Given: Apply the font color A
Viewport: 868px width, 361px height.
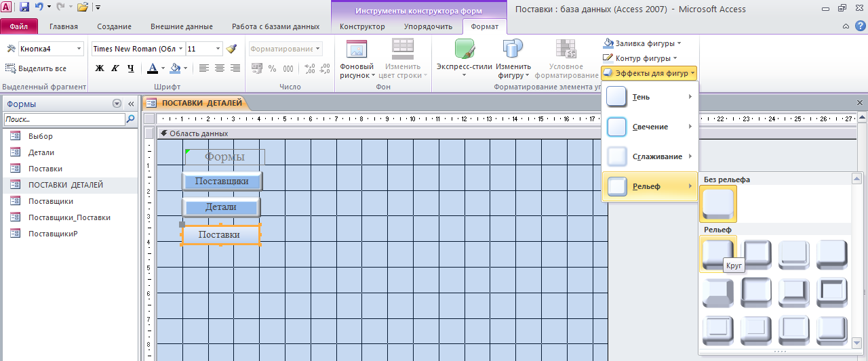Looking at the screenshot, I should point(152,68).
